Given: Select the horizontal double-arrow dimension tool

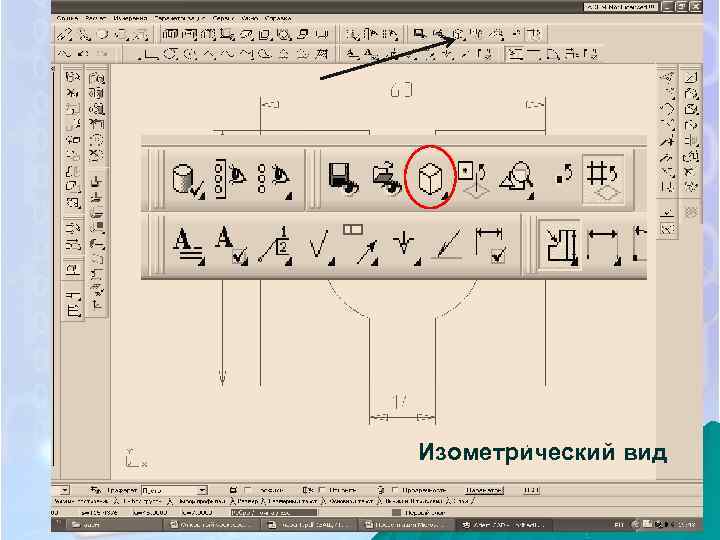Looking at the screenshot, I should click(x=603, y=246).
